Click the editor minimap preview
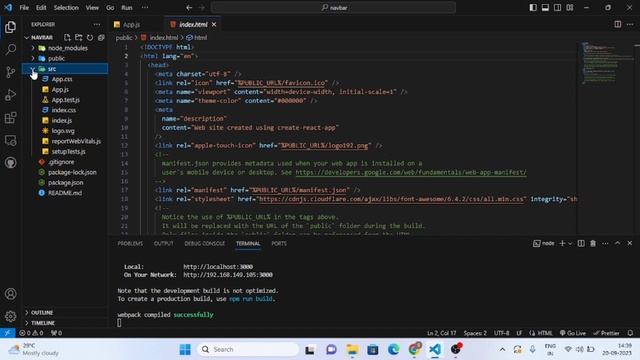Screen dimensions: 640x360 point(607,62)
